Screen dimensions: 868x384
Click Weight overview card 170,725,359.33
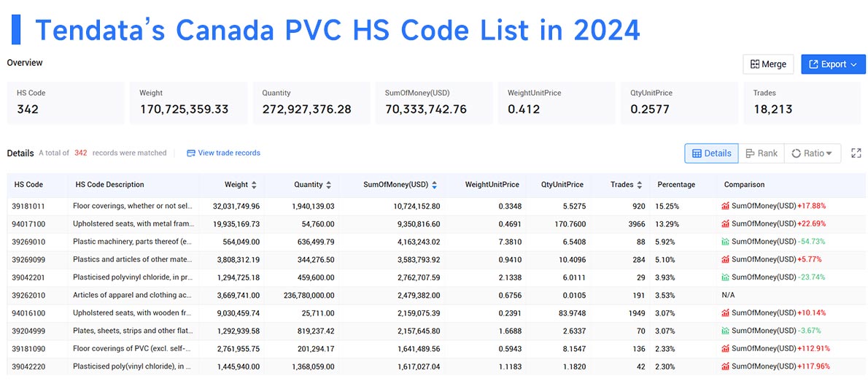click(188, 103)
